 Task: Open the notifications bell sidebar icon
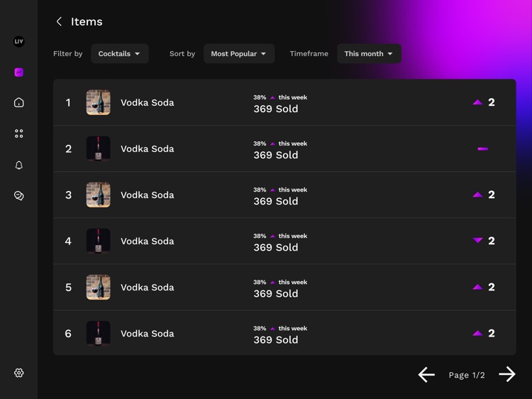[19, 165]
